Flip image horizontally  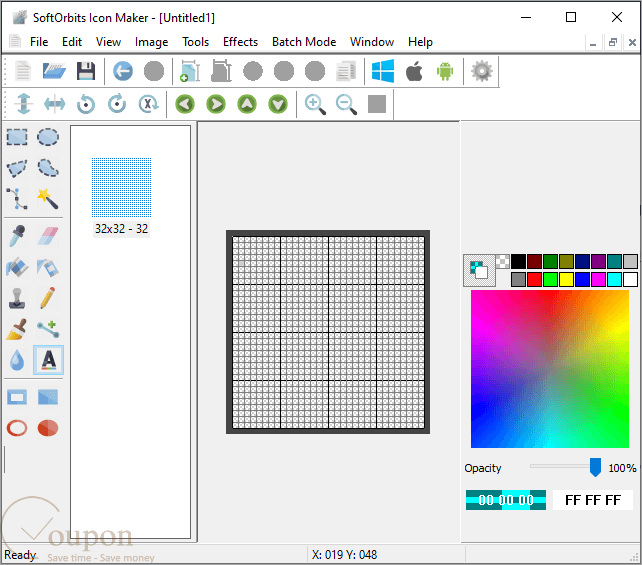54,104
